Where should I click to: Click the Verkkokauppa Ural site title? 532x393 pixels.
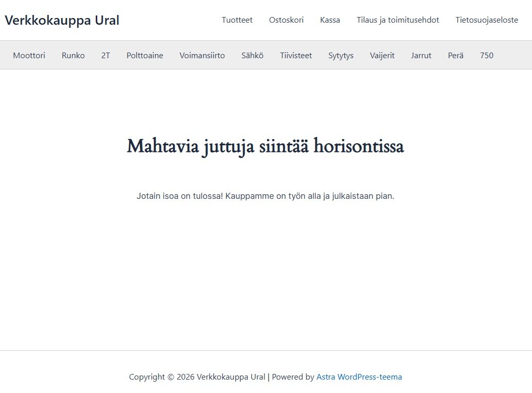[x=62, y=20]
